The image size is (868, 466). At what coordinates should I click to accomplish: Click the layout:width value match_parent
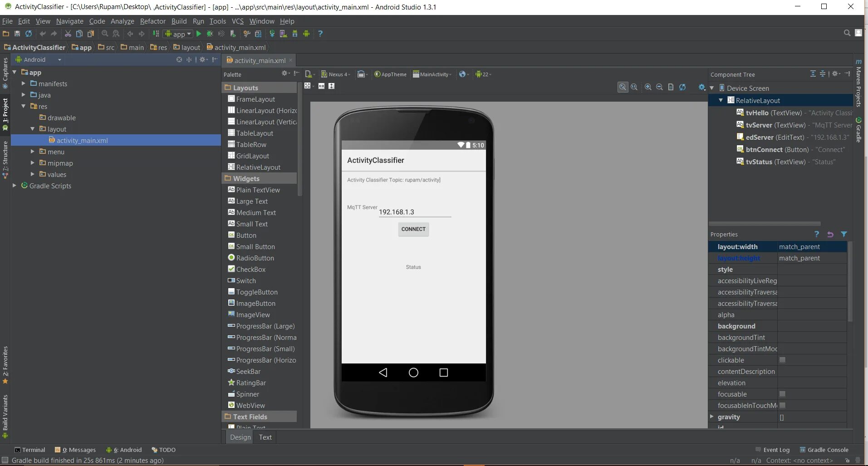coord(812,246)
